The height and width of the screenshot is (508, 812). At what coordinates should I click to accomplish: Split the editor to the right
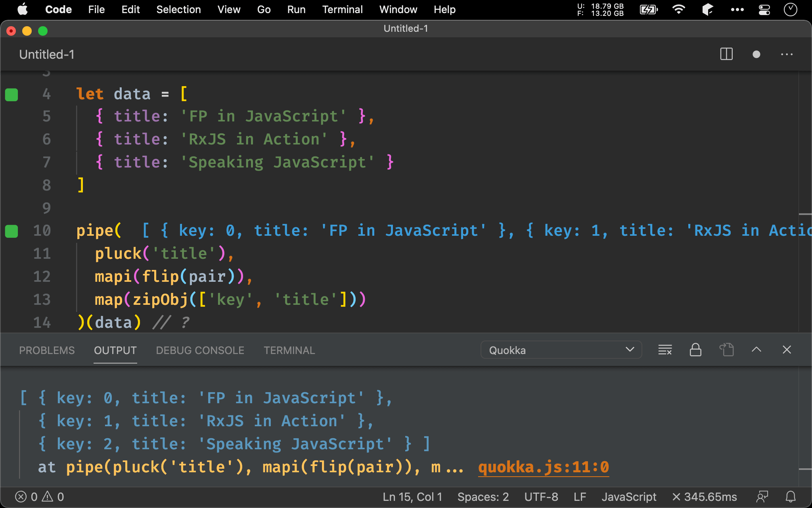[x=726, y=54]
